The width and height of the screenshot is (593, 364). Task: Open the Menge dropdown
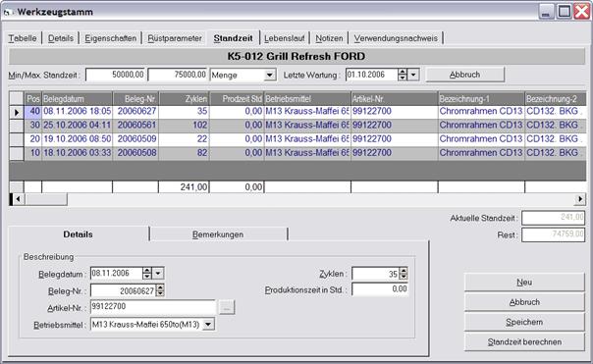pos(269,75)
